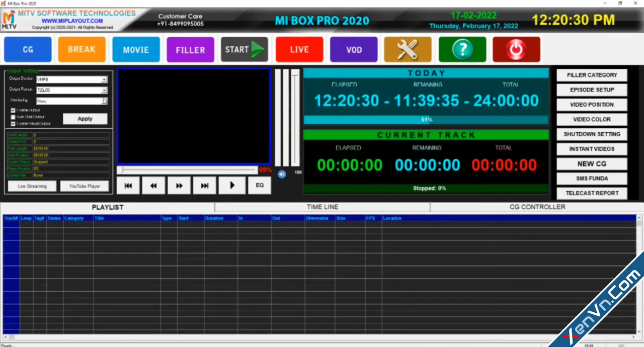
Task: Open the MOVIE section
Action: coord(136,50)
